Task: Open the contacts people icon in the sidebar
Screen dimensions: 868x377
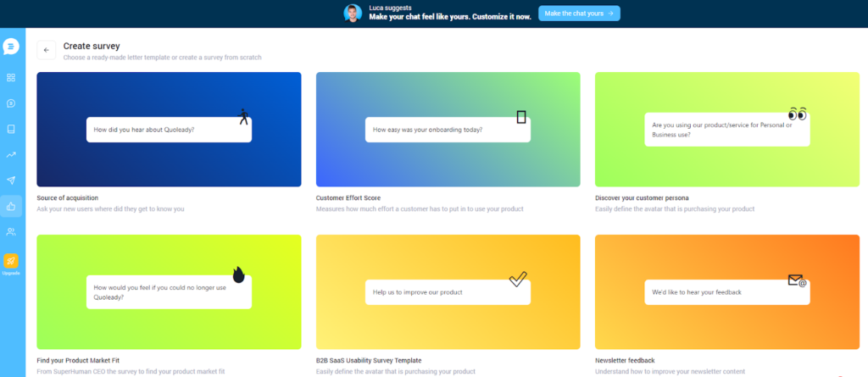Action: pyautogui.click(x=11, y=232)
